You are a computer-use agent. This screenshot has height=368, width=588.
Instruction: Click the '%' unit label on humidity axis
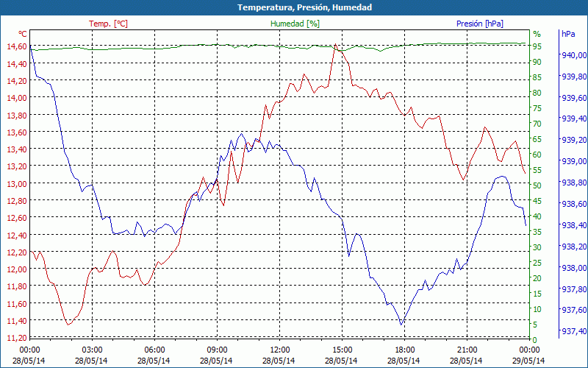537,34
